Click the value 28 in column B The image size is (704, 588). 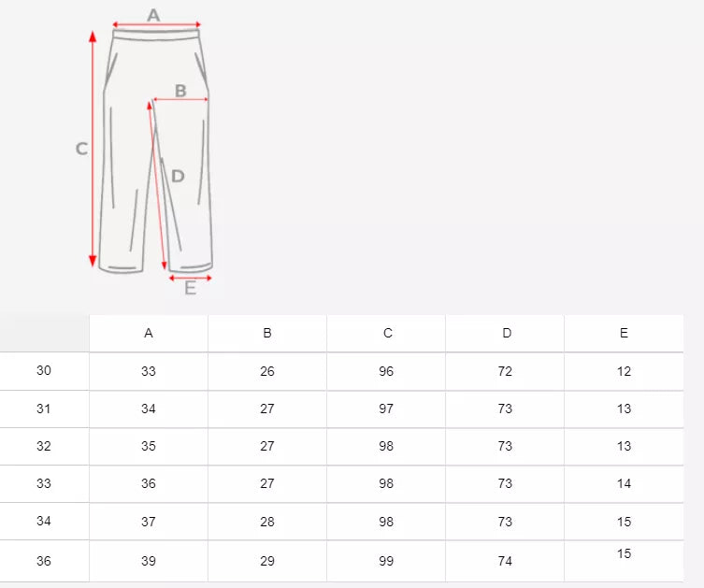(x=267, y=522)
